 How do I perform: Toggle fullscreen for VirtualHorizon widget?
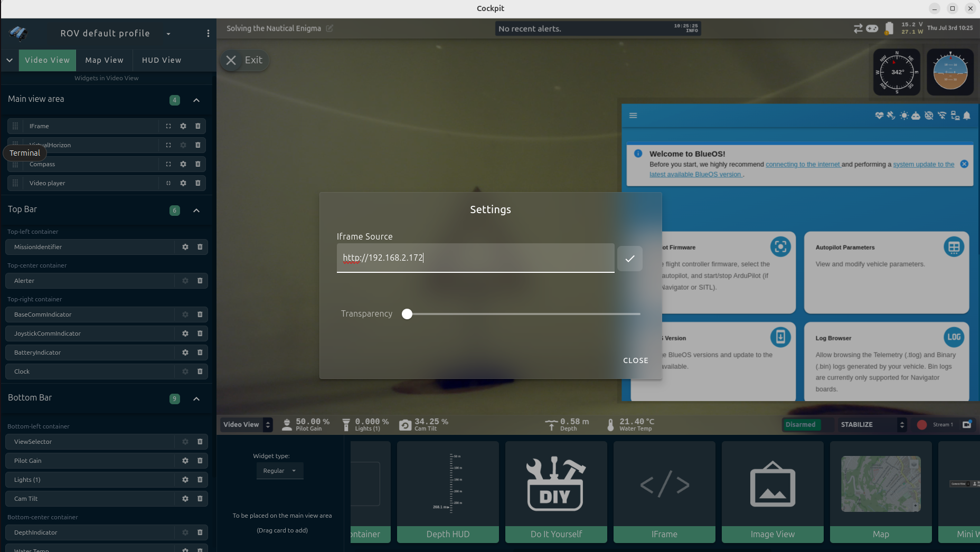pos(168,145)
